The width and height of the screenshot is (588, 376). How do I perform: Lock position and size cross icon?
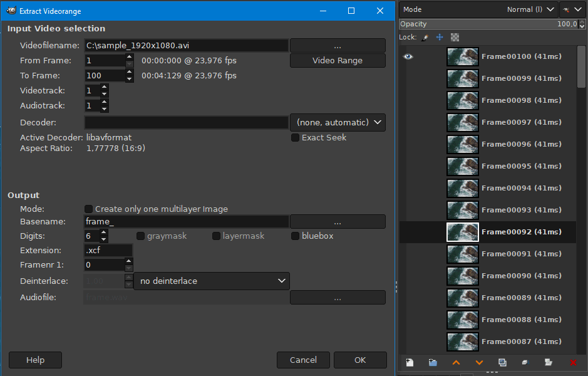tap(440, 37)
